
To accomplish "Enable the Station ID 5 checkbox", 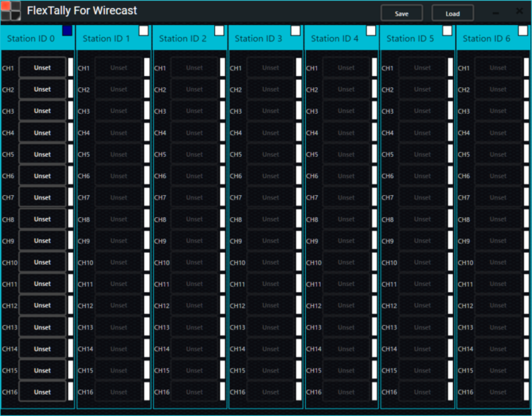I will [x=447, y=31].
